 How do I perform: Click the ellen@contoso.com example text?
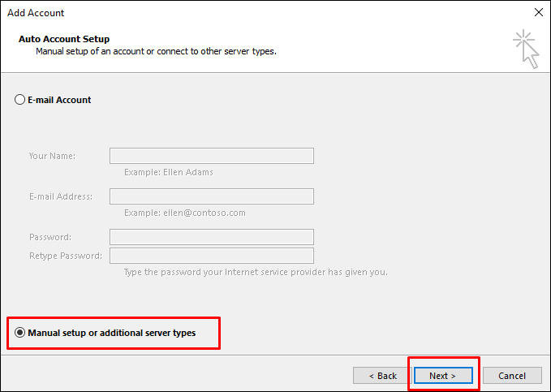(x=184, y=213)
